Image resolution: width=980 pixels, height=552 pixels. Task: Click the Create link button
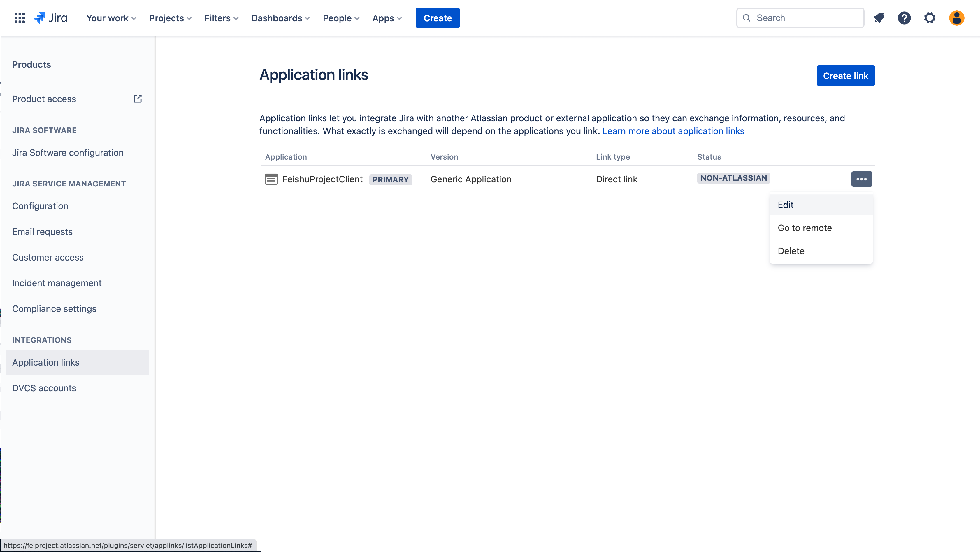click(x=845, y=76)
